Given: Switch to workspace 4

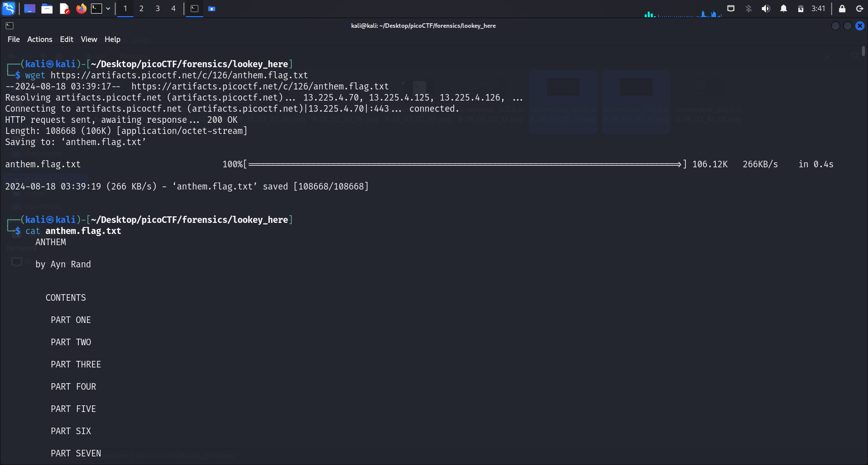Looking at the screenshot, I should (173, 9).
